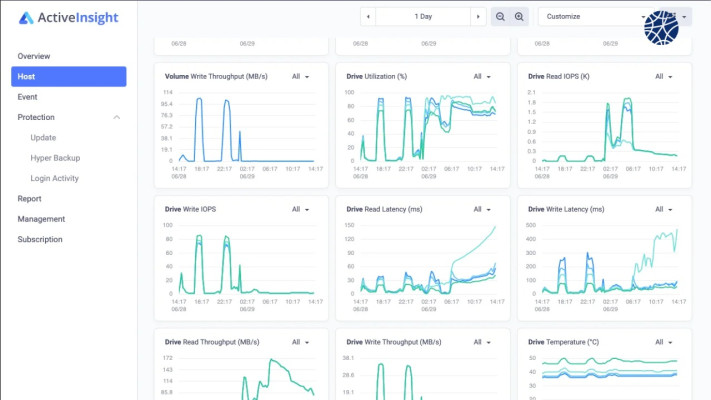
Task: Open the Customize dropdown
Action: [594, 17]
